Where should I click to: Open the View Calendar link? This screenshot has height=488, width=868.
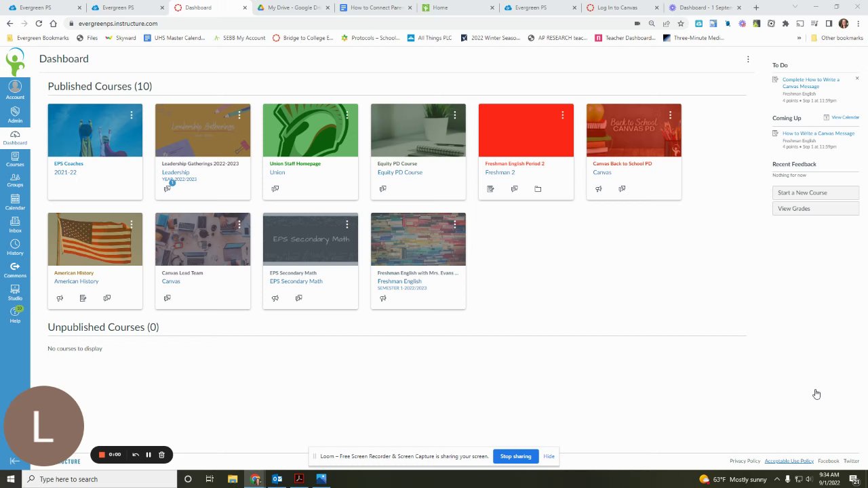pyautogui.click(x=841, y=117)
